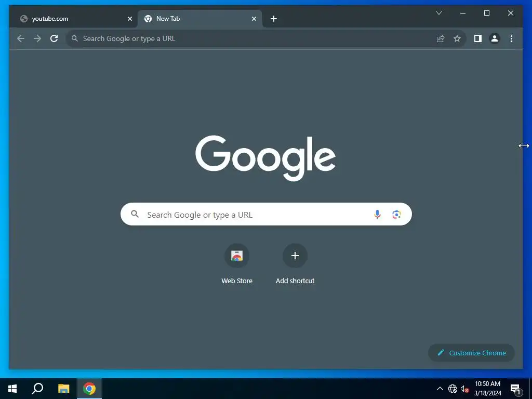Open Chrome's three-dot menu
The width and height of the screenshot is (532, 399).
[x=511, y=38]
